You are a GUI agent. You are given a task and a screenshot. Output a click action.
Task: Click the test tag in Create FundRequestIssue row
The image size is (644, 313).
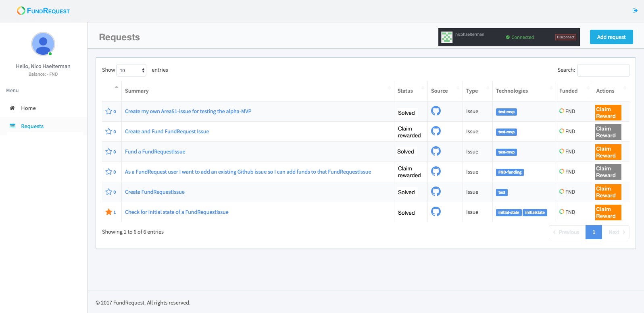(x=502, y=192)
